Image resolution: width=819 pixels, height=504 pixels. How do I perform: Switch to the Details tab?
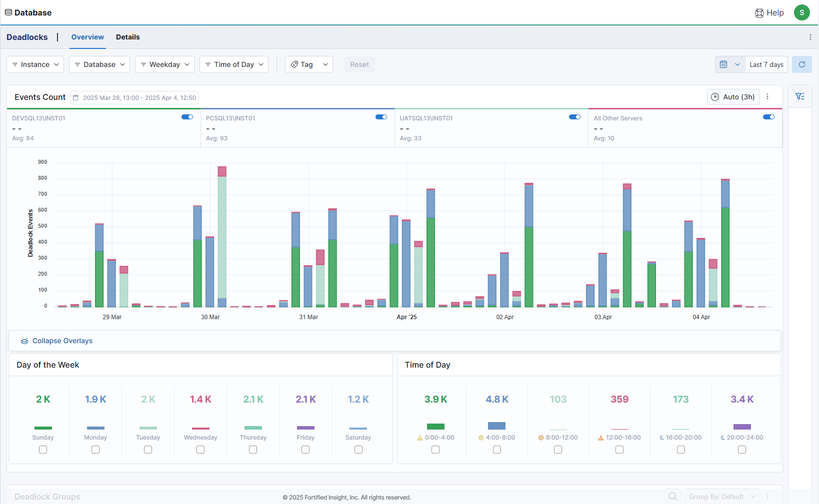(128, 37)
